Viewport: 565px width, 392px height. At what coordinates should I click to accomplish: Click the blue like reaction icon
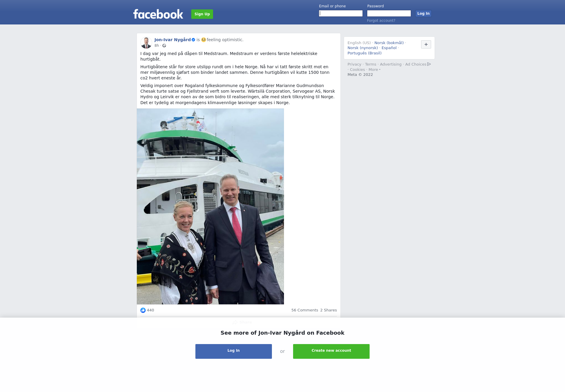coord(143,310)
